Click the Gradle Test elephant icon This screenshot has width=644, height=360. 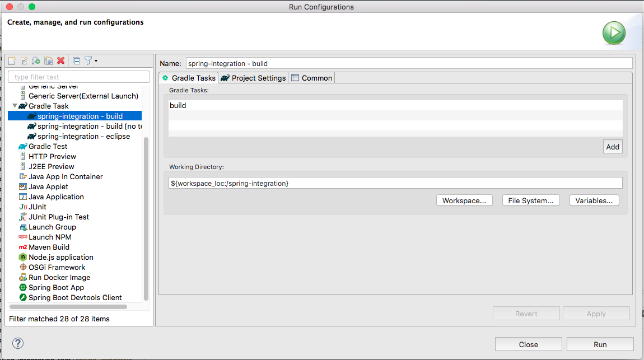(x=23, y=147)
